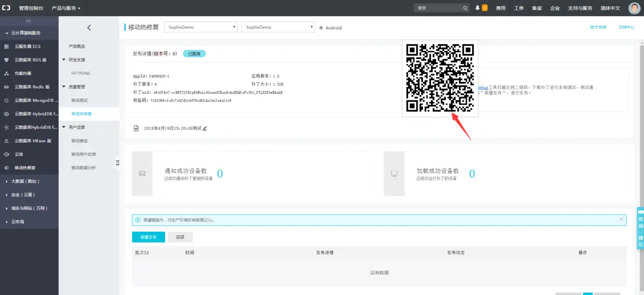644x295 pixels.
Task: Click the 云效 icon in sidebar
Action: point(6,154)
